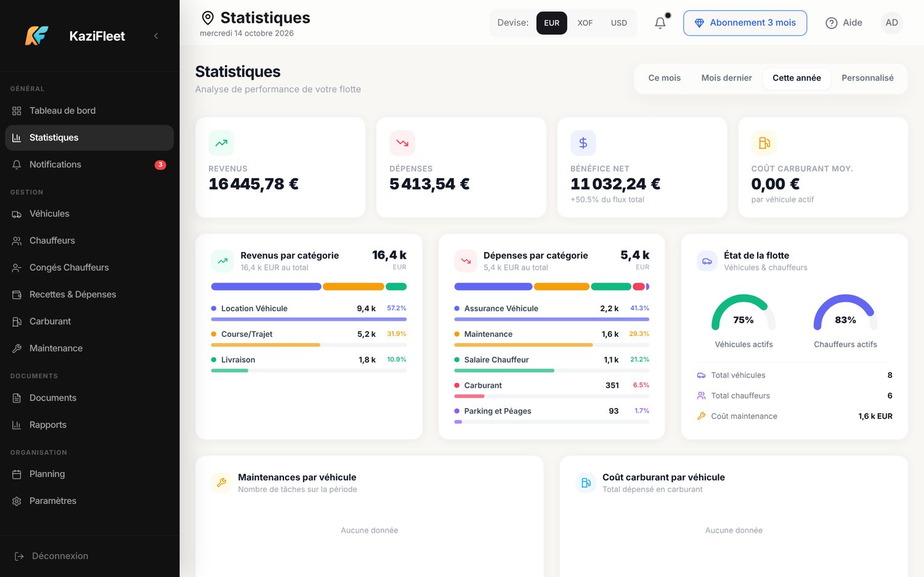Click the Documents file icon in sidebar
The width and height of the screenshot is (924, 577).
[17, 398]
